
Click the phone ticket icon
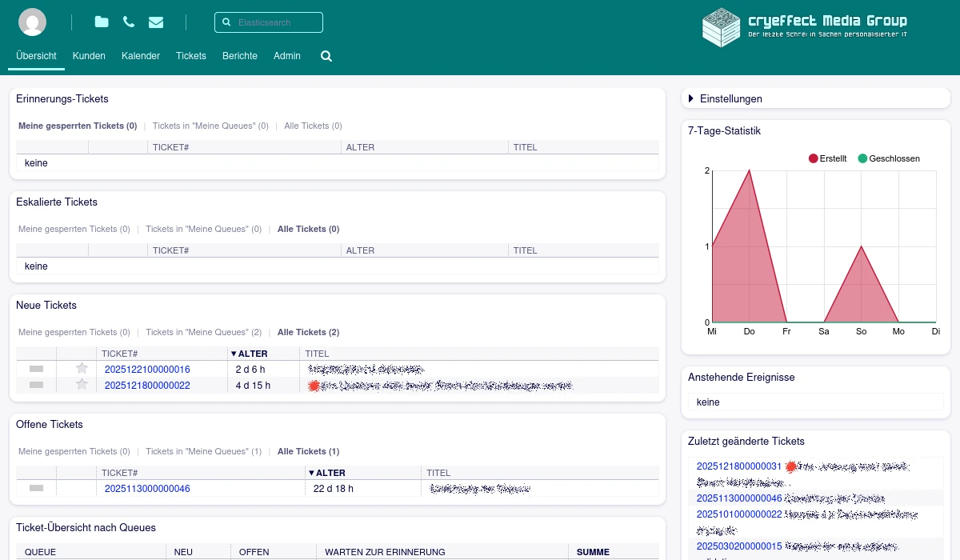(129, 22)
